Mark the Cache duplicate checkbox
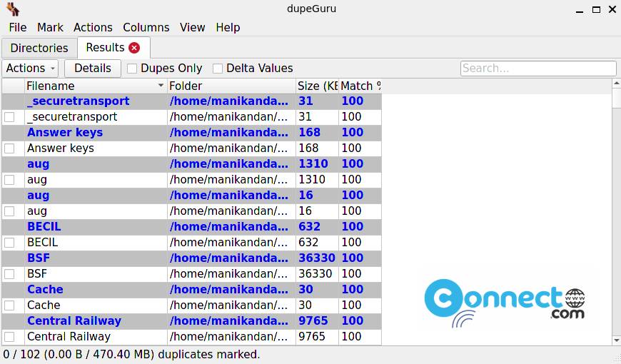The image size is (621, 364). tap(9, 305)
